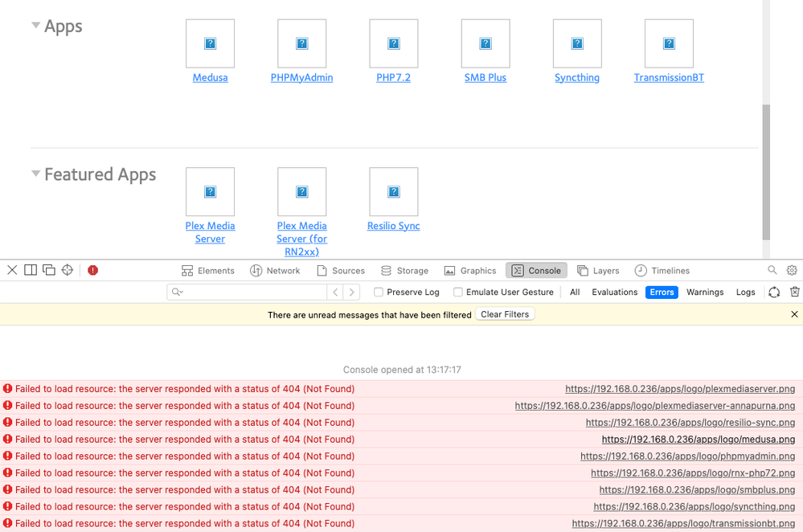Open plexmediaserver.png resource URL
Screen dimensions: 803x532
click(x=680, y=389)
